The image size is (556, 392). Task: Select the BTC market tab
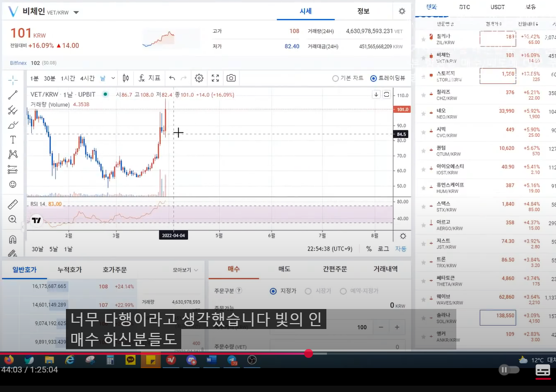coord(465,7)
